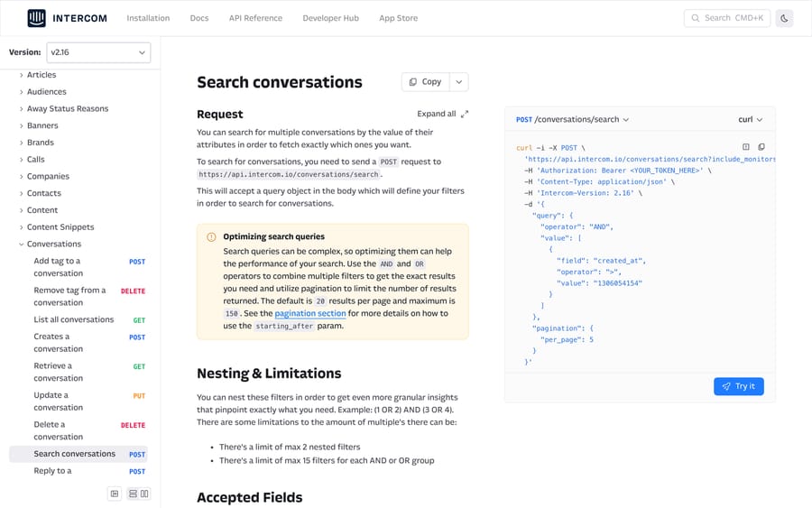Expand the Content Snippets section

(x=57, y=227)
